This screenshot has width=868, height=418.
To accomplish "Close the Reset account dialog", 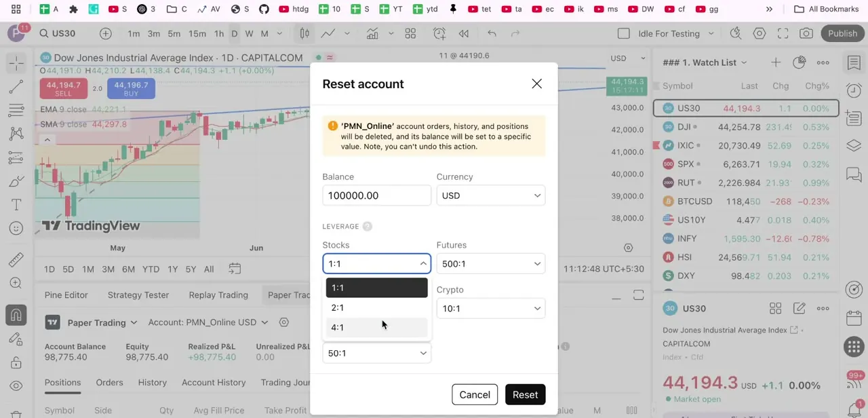I will tap(536, 84).
